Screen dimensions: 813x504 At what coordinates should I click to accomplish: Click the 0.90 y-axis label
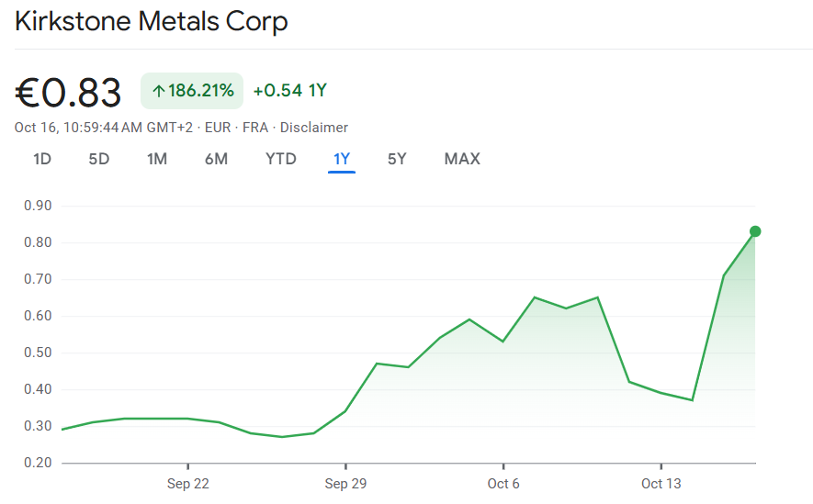[38, 206]
